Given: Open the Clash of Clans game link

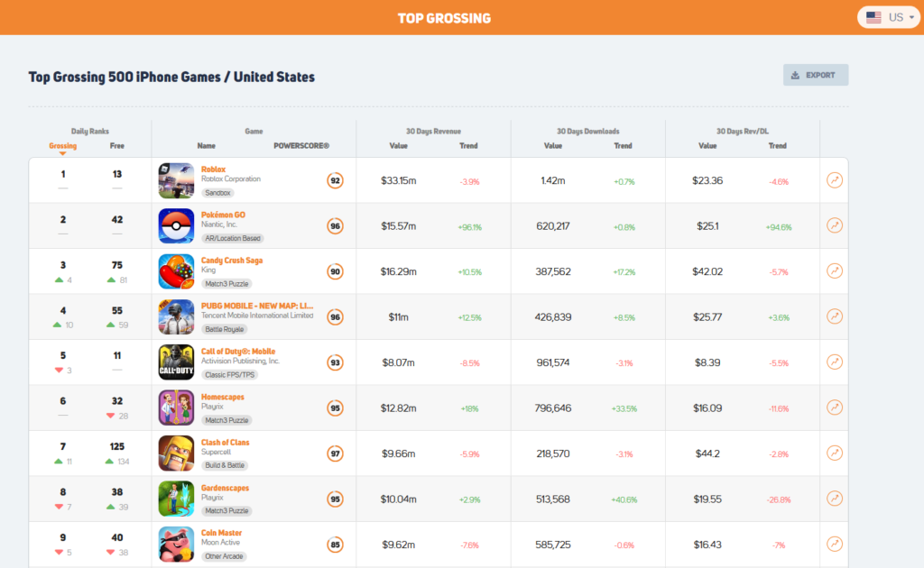Looking at the screenshot, I should [225, 443].
